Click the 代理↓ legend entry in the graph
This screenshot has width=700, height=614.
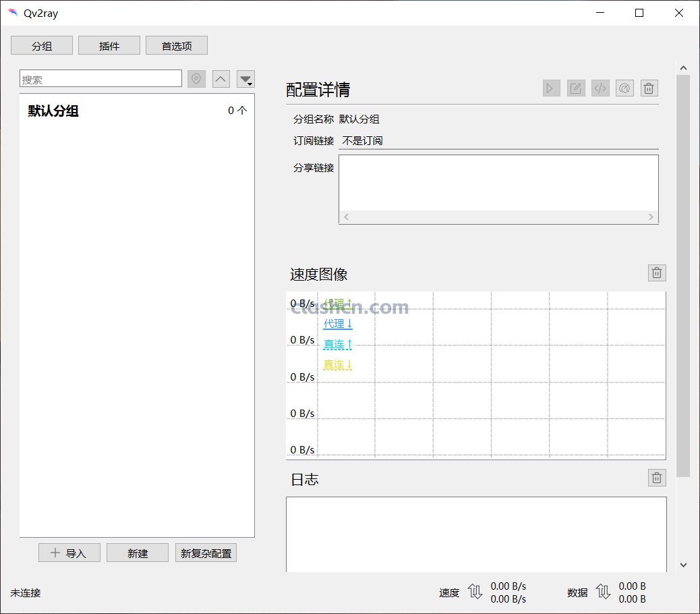[338, 324]
